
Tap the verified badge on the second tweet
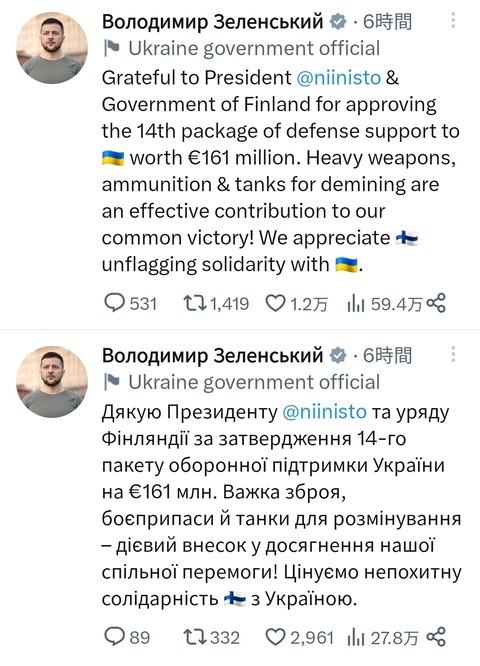(338, 355)
